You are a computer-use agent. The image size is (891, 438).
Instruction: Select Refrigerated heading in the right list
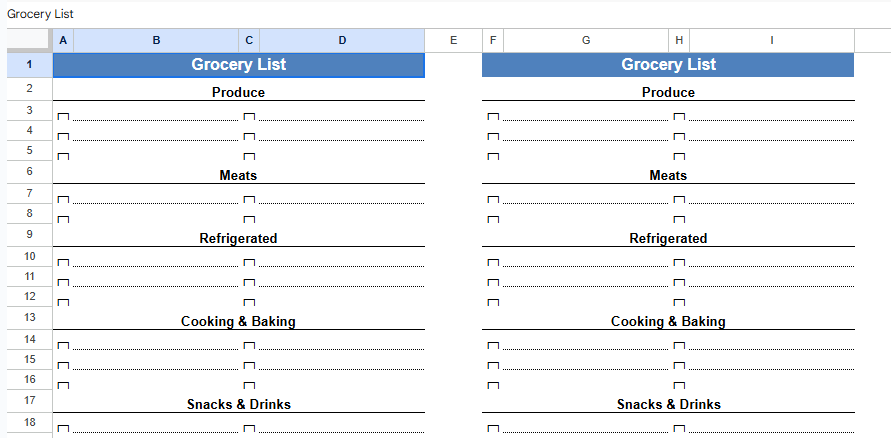point(668,239)
